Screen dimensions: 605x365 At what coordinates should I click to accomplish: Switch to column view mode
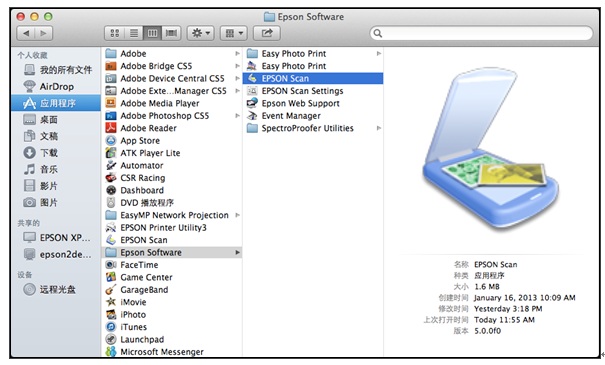click(152, 33)
